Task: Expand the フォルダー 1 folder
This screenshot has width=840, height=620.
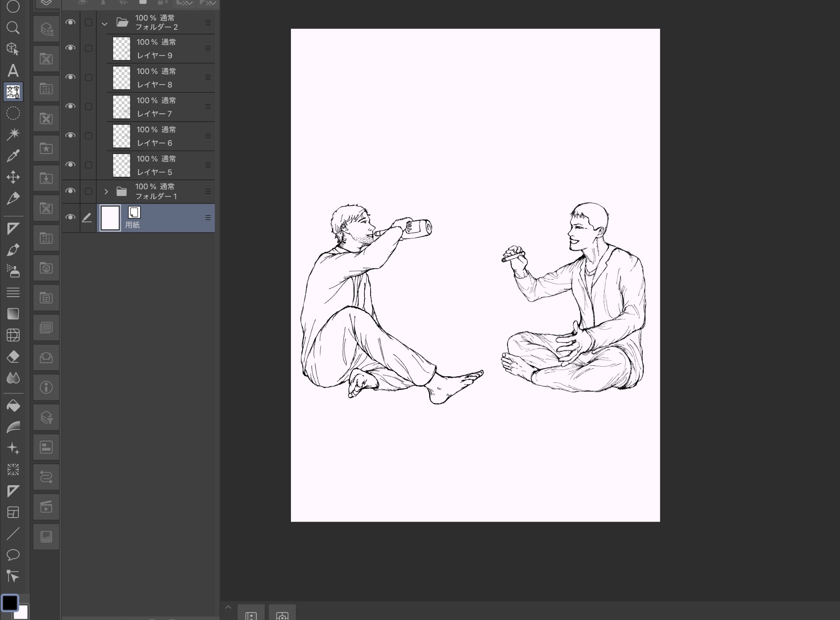Action: pos(106,192)
